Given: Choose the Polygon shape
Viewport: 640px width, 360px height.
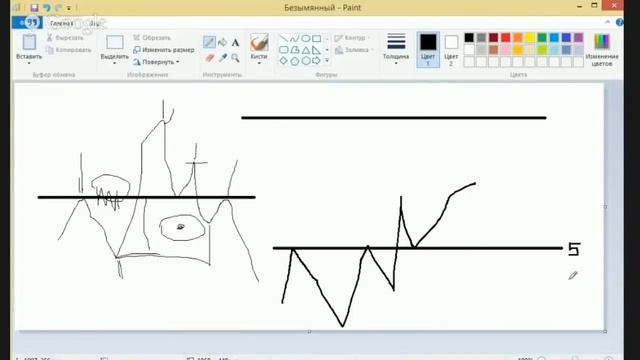Looking at the screenshot, I should (x=295, y=50).
